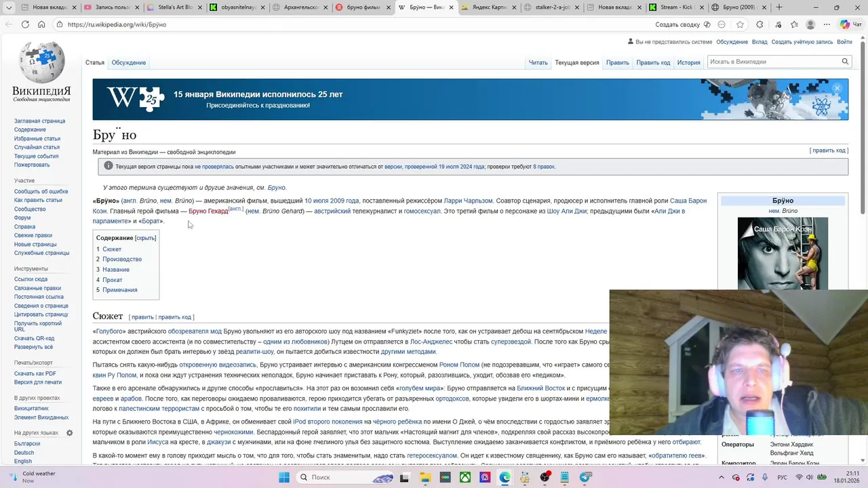Open File Explorer from the taskbar
The width and height of the screenshot is (868, 488).
(x=425, y=477)
